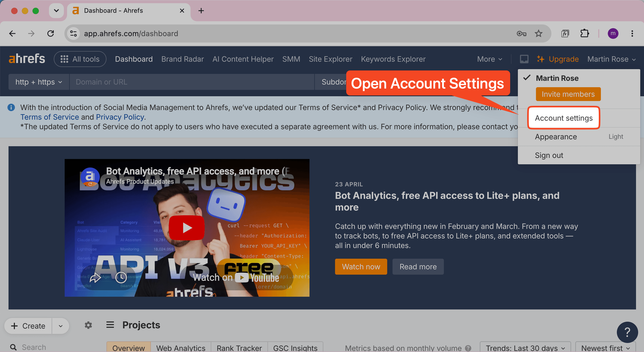Open a new browser tab

click(201, 11)
